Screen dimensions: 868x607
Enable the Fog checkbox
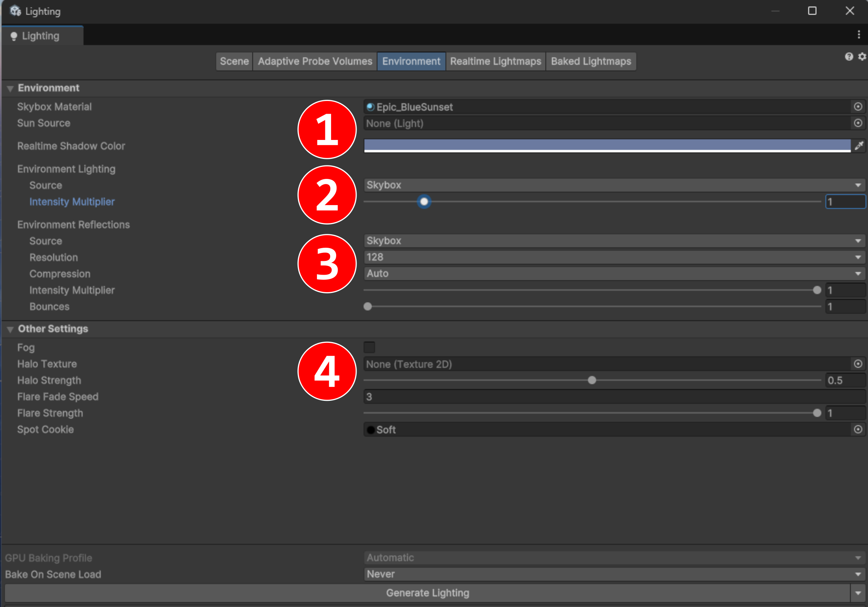click(x=369, y=347)
